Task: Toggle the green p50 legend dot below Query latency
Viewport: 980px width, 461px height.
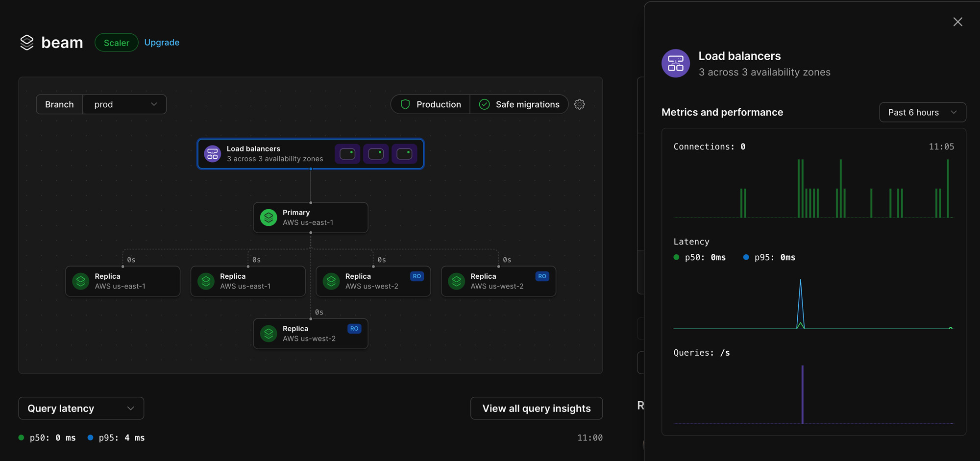Action: click(21, 437)
